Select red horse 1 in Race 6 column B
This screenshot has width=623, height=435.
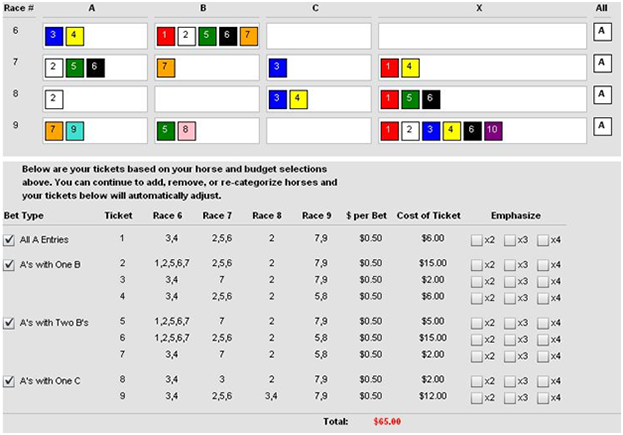click(166, 37)
